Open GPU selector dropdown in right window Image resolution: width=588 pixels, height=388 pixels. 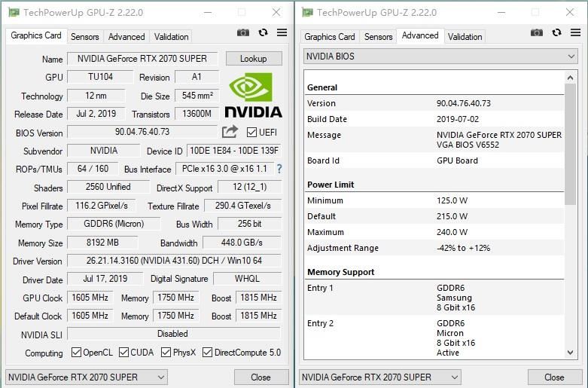380,377
